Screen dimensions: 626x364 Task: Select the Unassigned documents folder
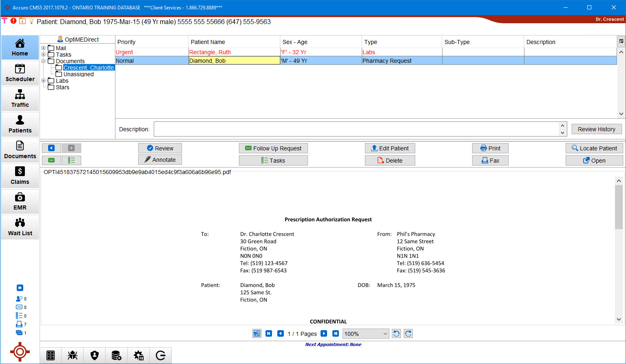point(78,74)
